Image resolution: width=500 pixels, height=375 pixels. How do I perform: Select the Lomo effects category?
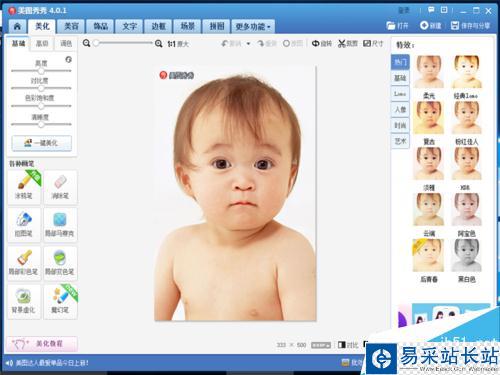[400, 94]
